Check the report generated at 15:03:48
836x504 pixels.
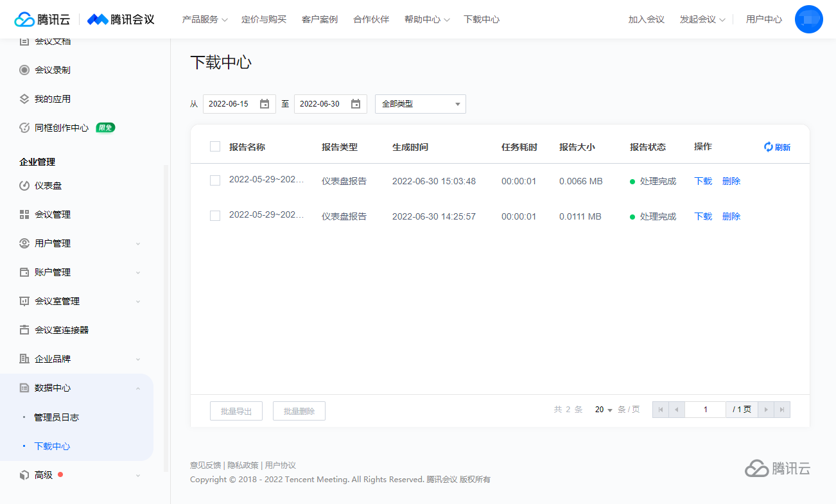coord(215,180)
